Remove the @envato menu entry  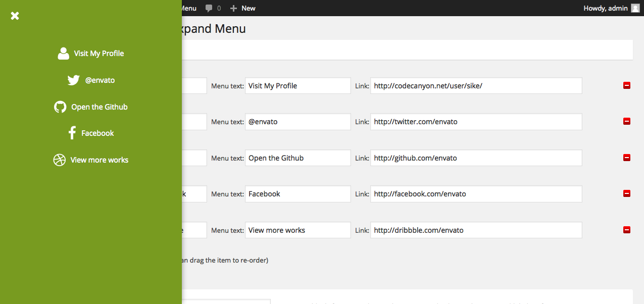coord(626,121)
